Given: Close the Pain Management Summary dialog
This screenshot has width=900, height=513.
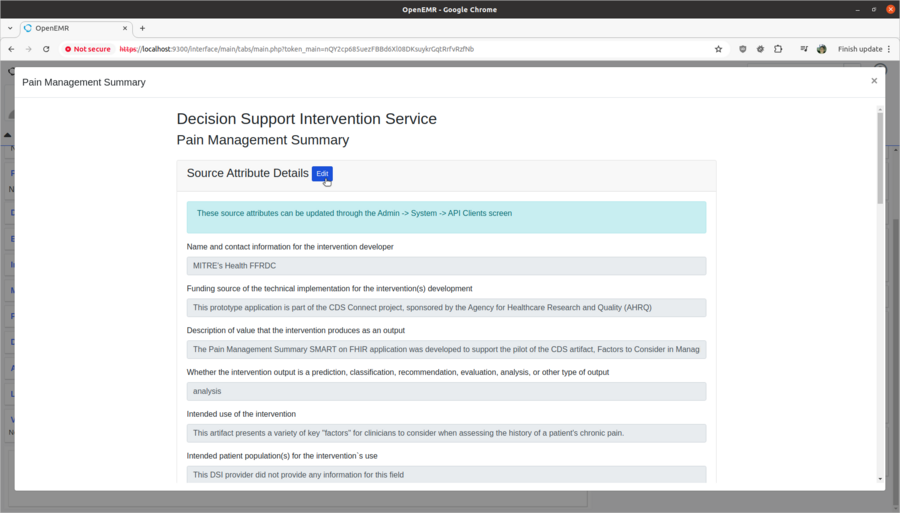Looking at the screenshot, I should [x=874, y=81].
